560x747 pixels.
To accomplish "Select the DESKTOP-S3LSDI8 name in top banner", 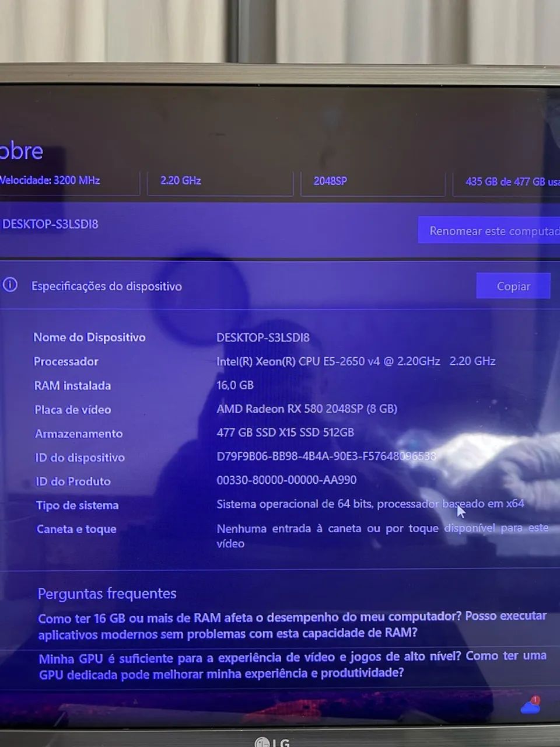I will click(50, 224).
